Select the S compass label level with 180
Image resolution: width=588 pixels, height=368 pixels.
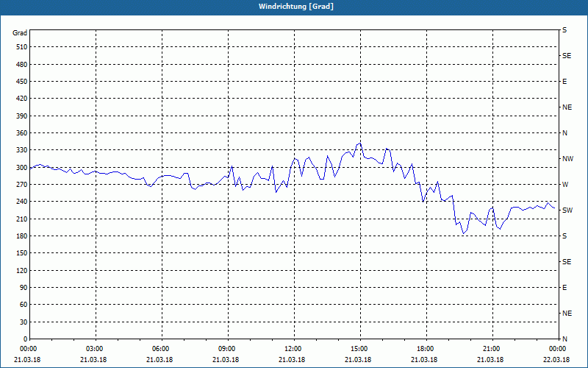[x=564, y=236]
